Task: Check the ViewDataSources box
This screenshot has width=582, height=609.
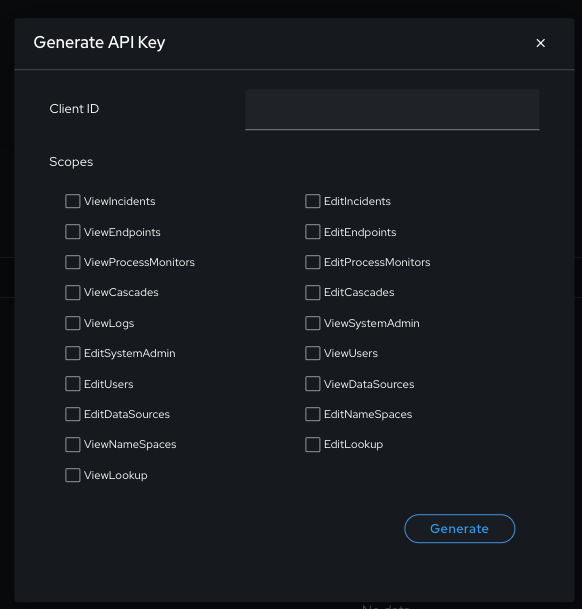Action: tap(313, 384)
